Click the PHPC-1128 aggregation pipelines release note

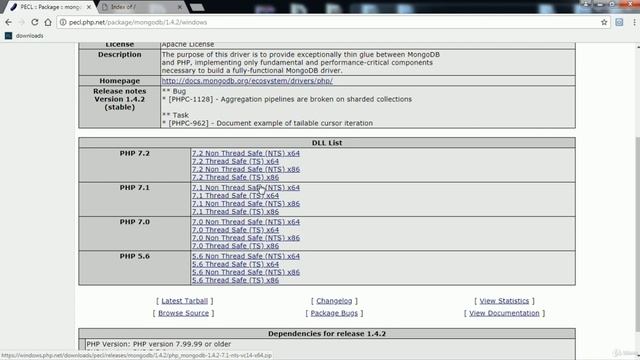tap(287, 99)
